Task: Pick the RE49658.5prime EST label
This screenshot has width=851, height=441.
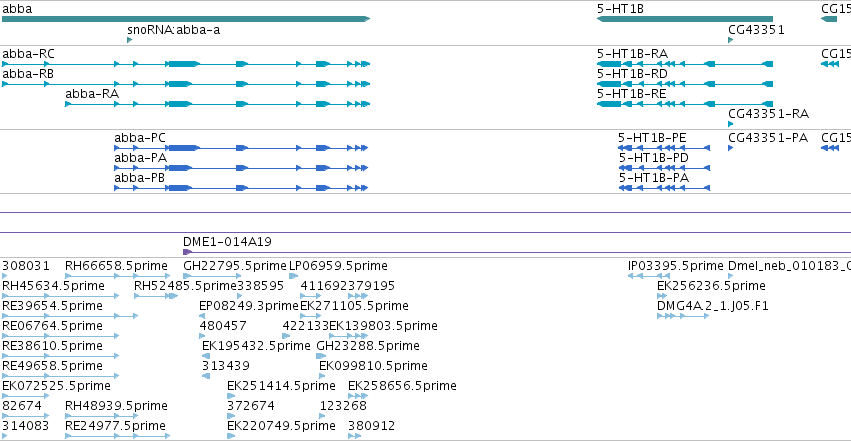Action: pos(52,366)
